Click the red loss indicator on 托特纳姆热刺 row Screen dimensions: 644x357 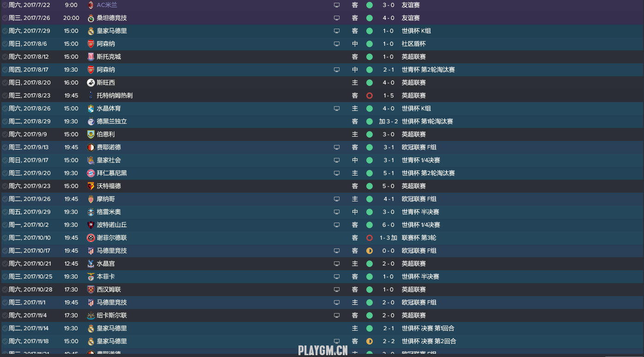tap(370, 96)
